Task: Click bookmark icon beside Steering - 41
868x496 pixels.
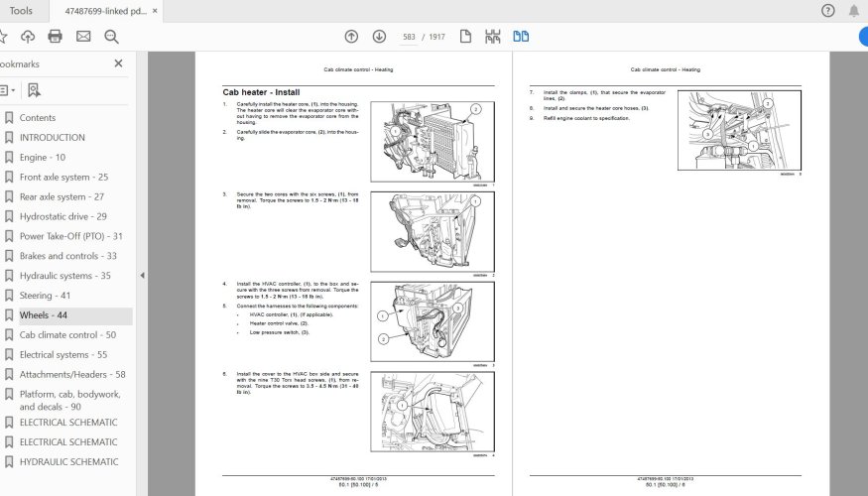Action: point(9,296)
